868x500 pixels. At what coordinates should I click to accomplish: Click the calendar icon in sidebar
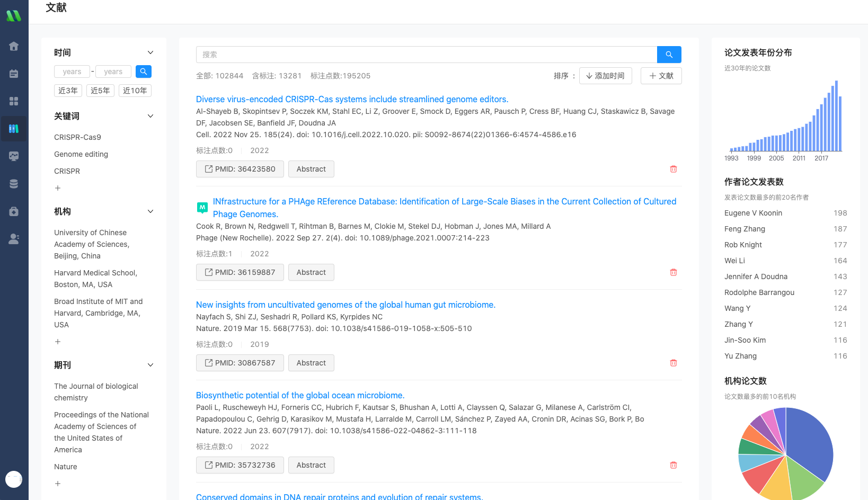coord(14,74)
